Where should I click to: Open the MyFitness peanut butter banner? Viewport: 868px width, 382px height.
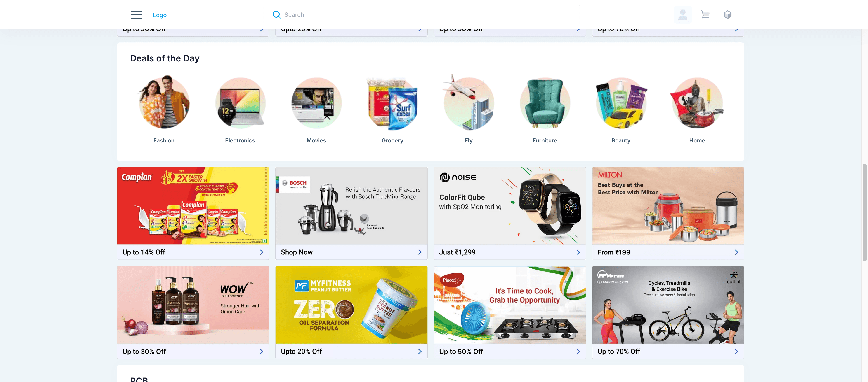[x=351, y=305]
